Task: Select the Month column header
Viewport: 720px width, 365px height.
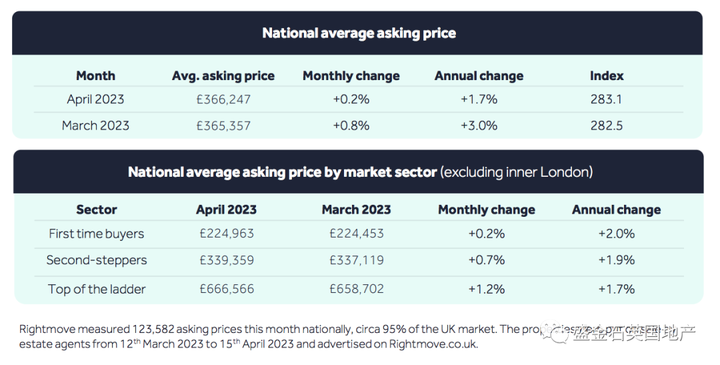Action: pyautogui.click(x=96, y=76)
